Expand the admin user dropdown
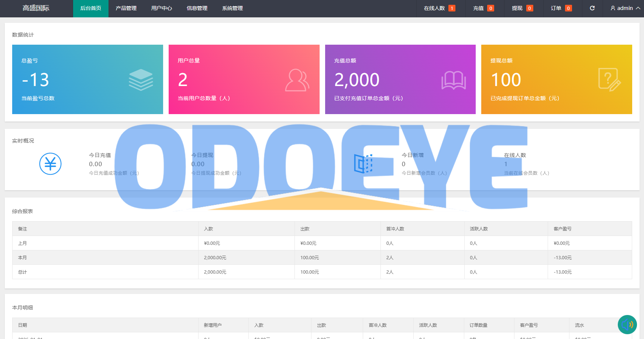The image size is (644, 339). coord(625,8)
